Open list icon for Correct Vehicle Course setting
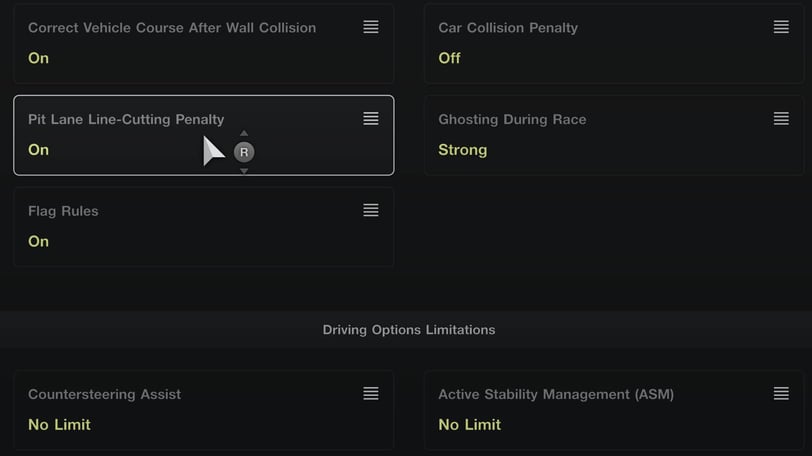This screenshot has width=812, height=456. click(x=371, y=27)
